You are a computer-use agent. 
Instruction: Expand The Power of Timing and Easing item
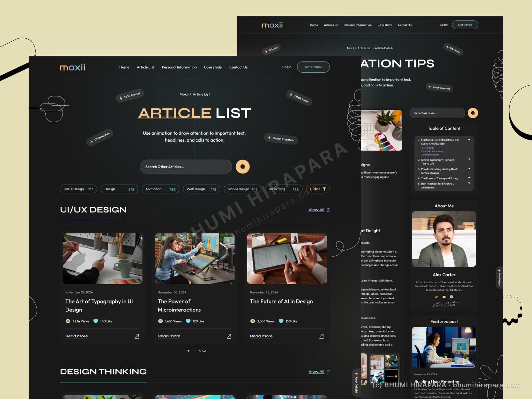[x=469, y=178]
